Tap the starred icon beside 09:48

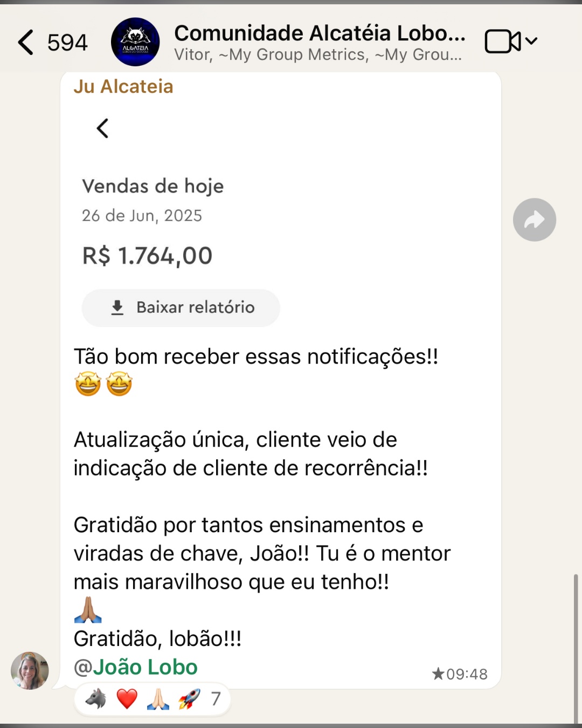(x=438, y=674)
